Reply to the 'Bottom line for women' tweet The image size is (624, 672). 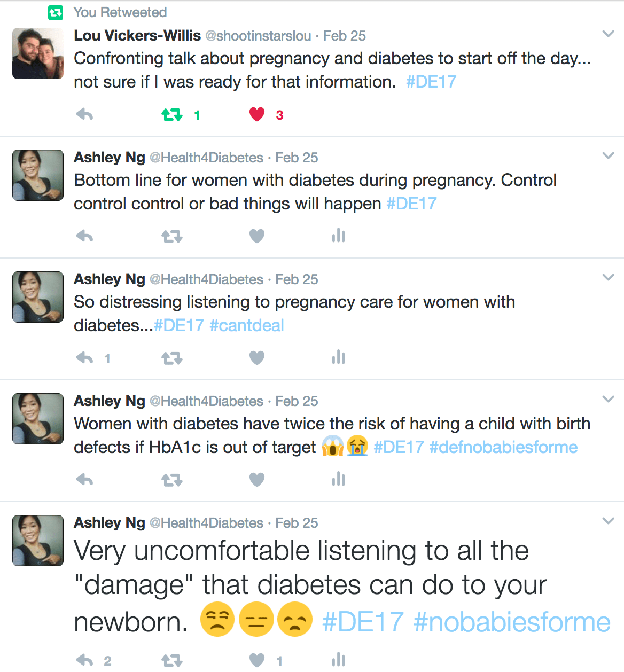tap(84, 236)
